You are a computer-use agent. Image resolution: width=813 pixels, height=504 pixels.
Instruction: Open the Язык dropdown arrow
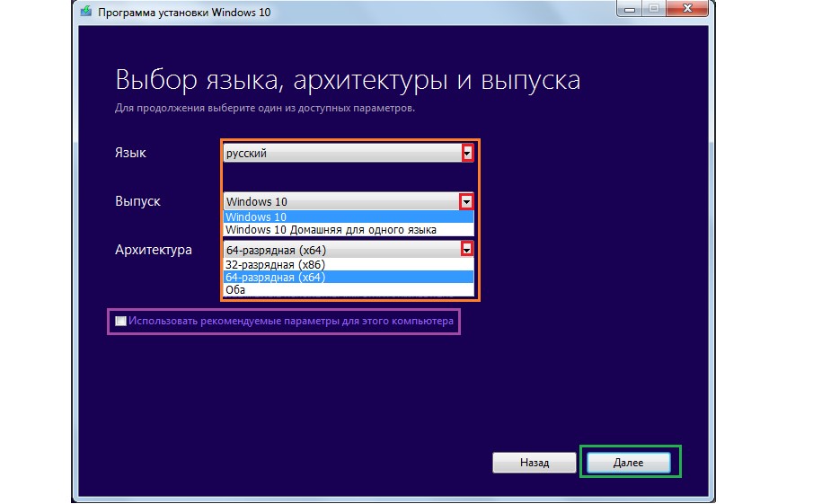click(467, 153)
